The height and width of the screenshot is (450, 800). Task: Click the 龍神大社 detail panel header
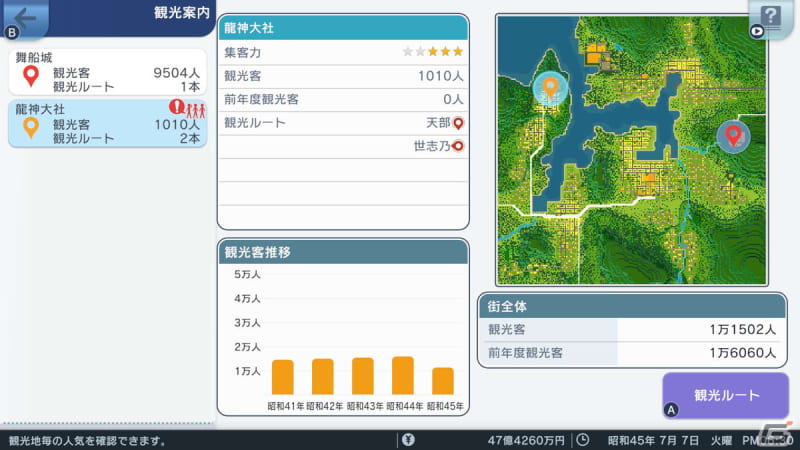click(343, 28)
